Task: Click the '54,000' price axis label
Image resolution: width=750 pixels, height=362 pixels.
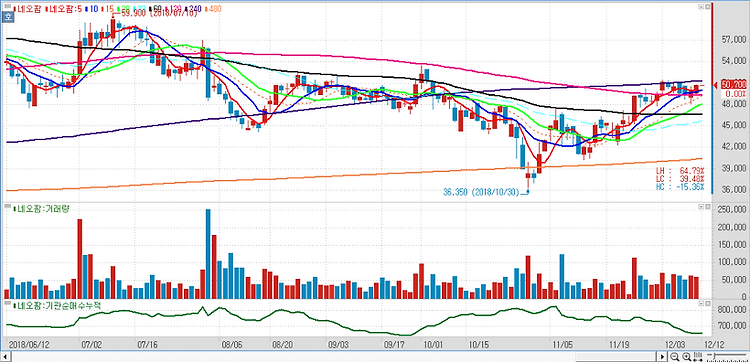Action: [x=733, y=61]
